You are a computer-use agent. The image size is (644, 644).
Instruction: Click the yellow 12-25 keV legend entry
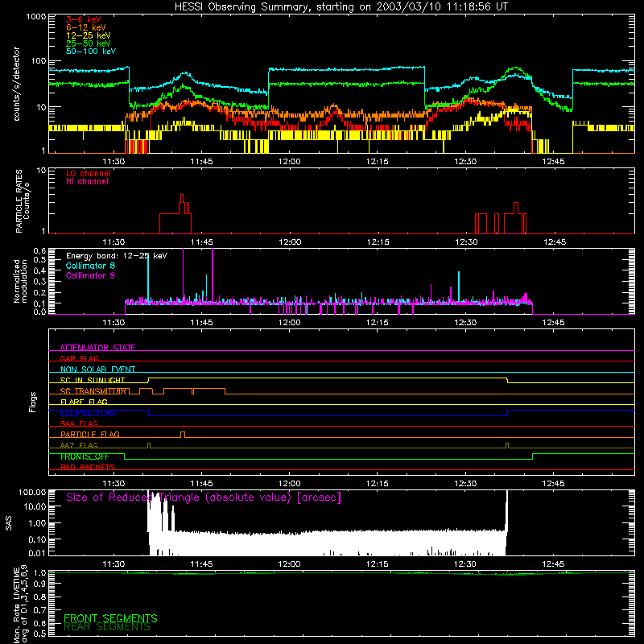point(89,35)
